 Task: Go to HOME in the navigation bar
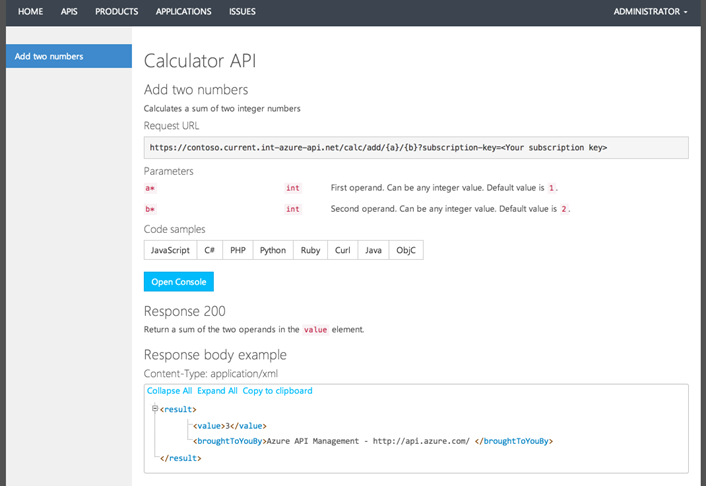pyautogui.click(x=31, y=12)
